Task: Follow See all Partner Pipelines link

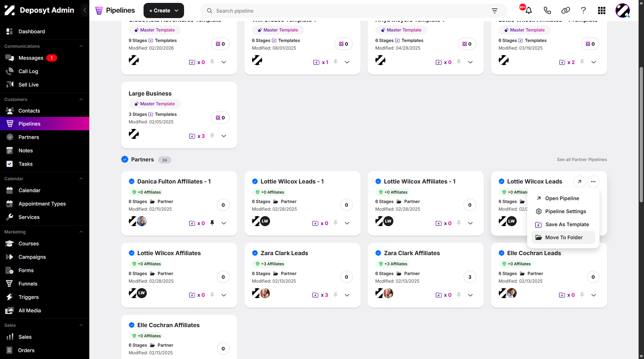Action: pos(582,160)
